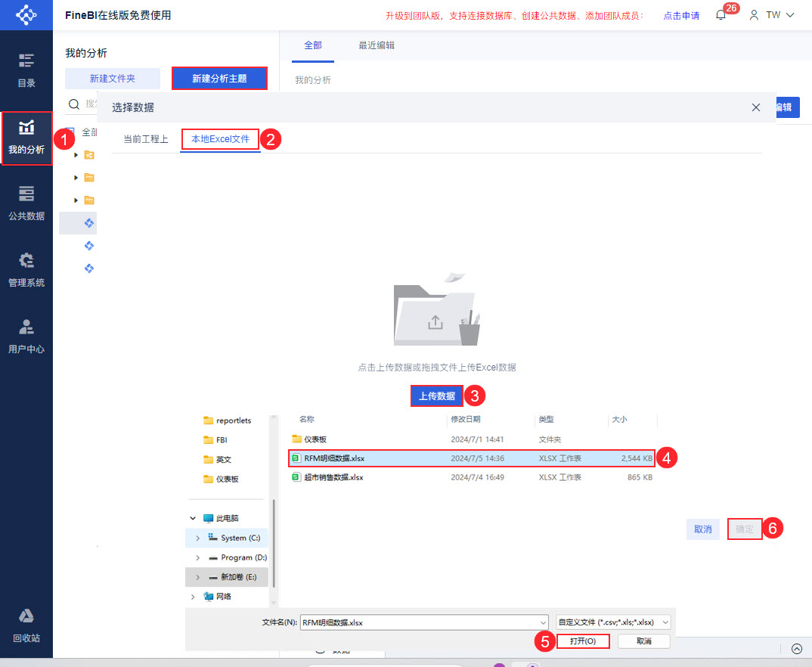Sort by 名称 column header
This screenshot has width=812, height=667.
click(306, 420)
